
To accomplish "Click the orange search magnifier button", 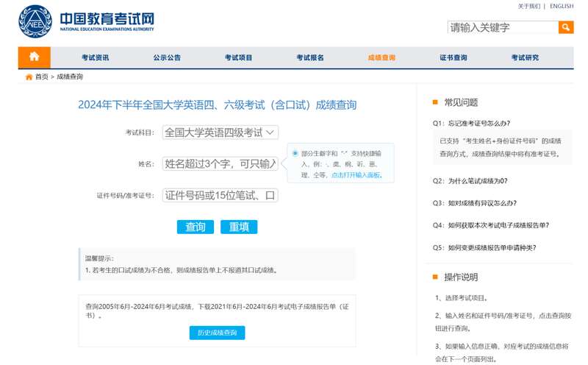I will tap(566, 27).
